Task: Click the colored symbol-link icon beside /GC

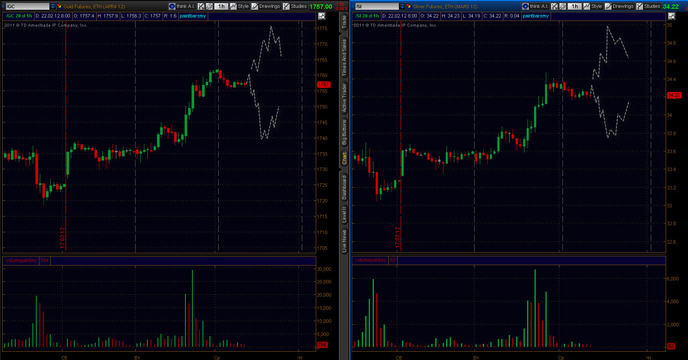Action: [x=59, y=6]
